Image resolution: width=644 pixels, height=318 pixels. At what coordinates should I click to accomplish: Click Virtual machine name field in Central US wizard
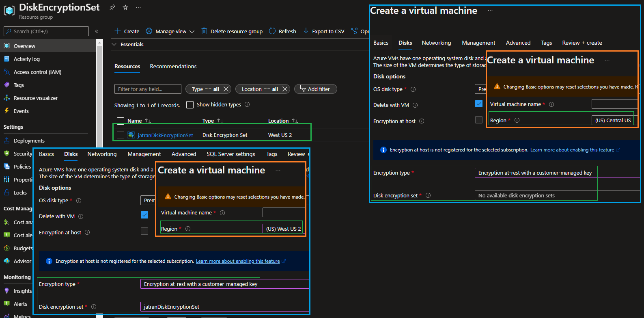coord(614,104)
